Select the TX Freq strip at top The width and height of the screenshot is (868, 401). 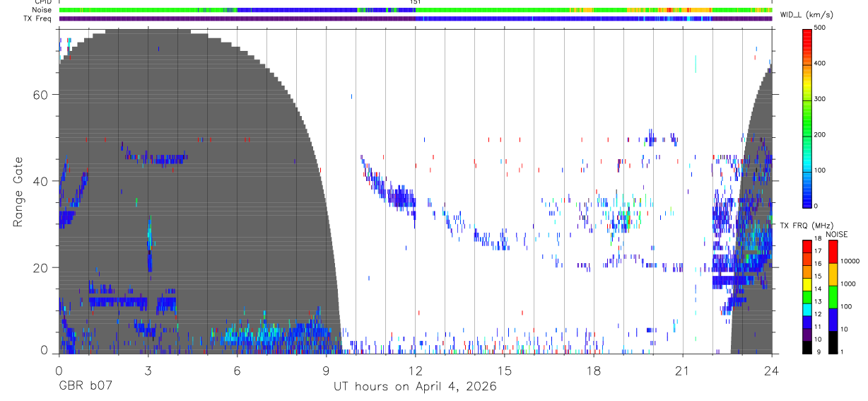(416, 18)
